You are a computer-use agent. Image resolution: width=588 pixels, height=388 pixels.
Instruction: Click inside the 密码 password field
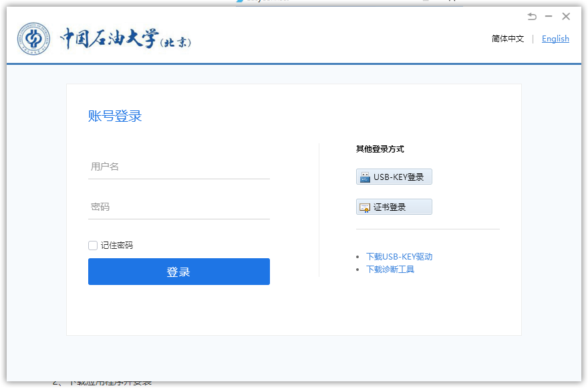pos(178,207)
